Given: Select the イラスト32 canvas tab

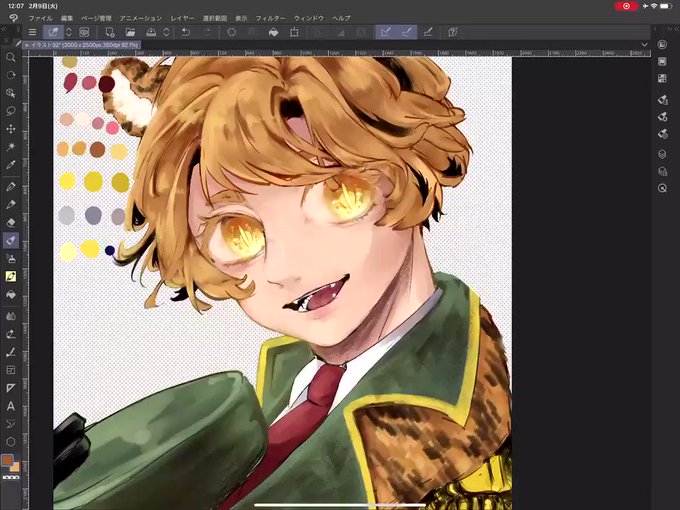Looking at the screenshot, I should pyautogui.click(x=82, y=45).
